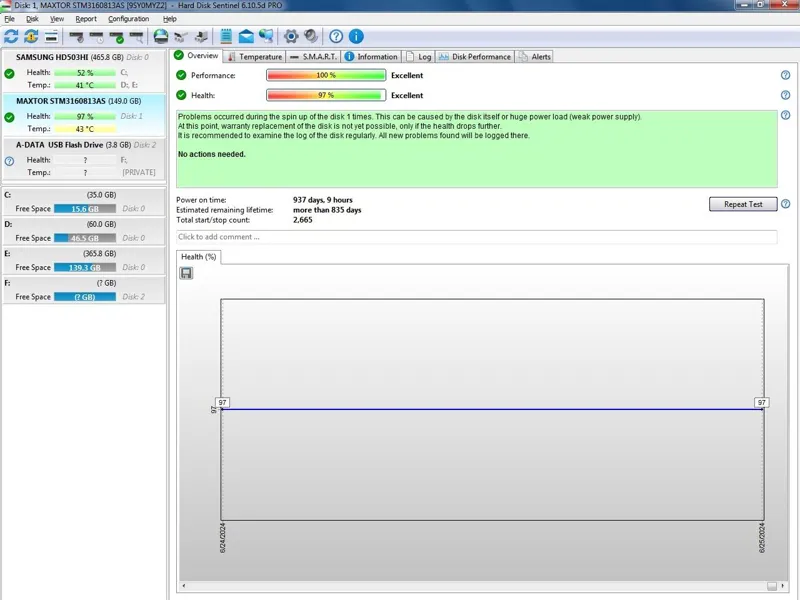The width and height of the screenshot is (800, 600).
Task: Click the help icon next to Repeat Test
Action: point(785,204)
